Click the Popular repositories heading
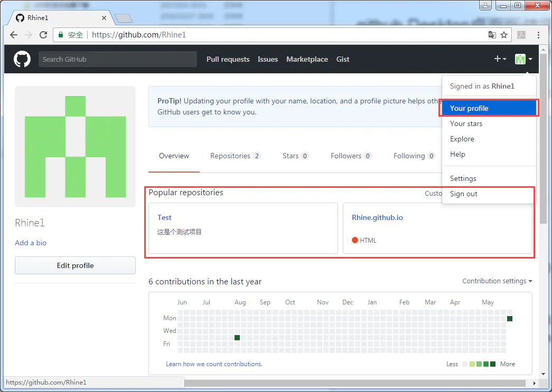 186,193
